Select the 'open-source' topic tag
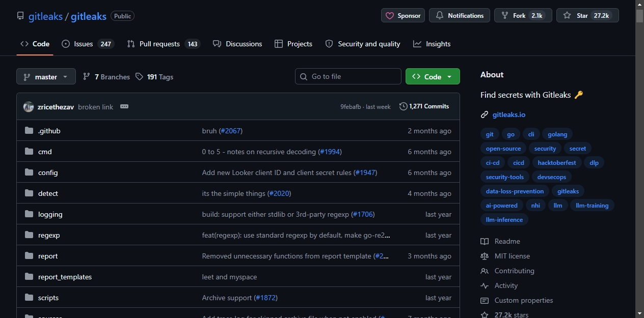Screen dimensions: 644x318 coord(503,149)
